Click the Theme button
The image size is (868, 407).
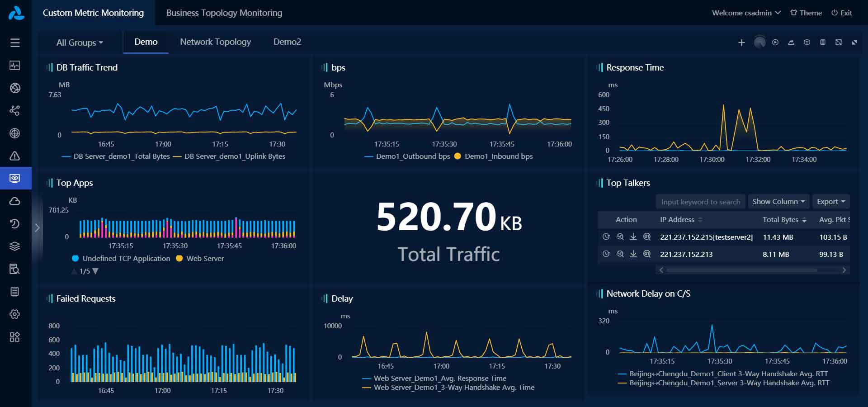(x=806, y=13)
